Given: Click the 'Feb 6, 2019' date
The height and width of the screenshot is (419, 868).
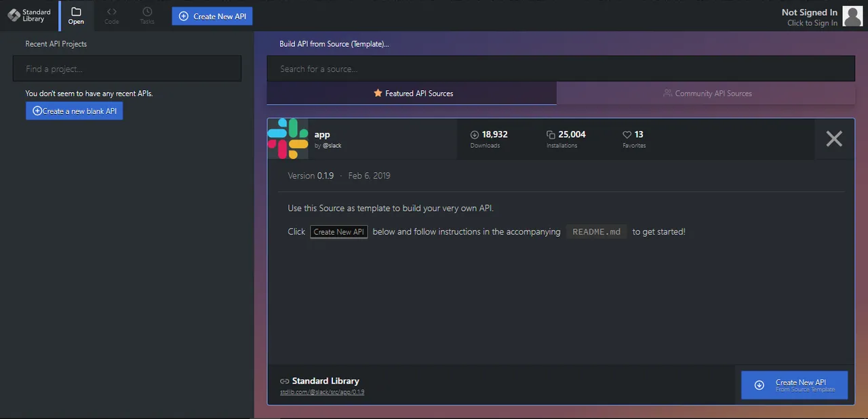Looking at the screenshot, I should pyautogui.click(x=370, y=176).
